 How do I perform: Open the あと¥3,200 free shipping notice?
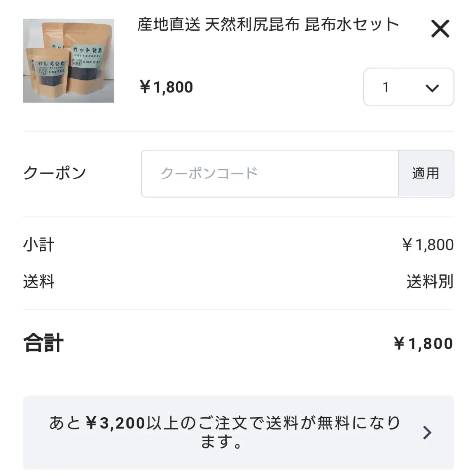(238, 432)
